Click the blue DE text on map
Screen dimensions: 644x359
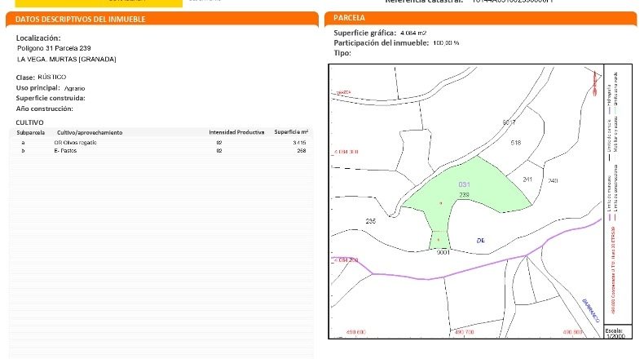tap(480, 241)
